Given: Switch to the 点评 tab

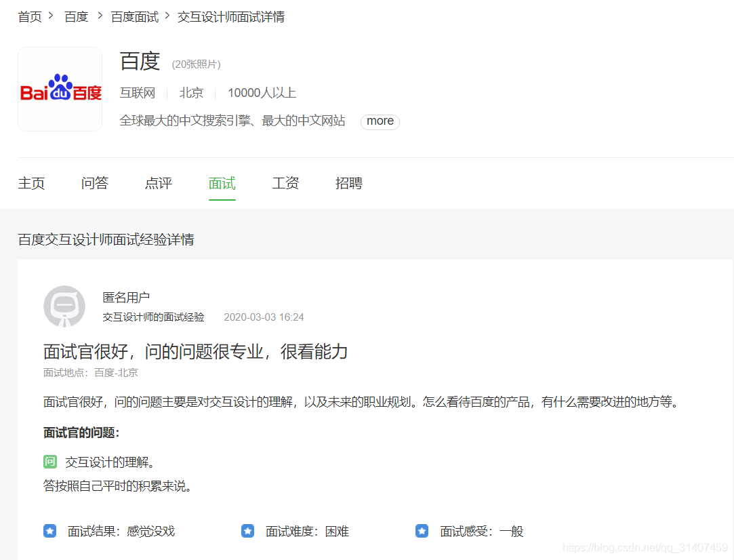Looking at the screenshot, I should click(159, 183).
